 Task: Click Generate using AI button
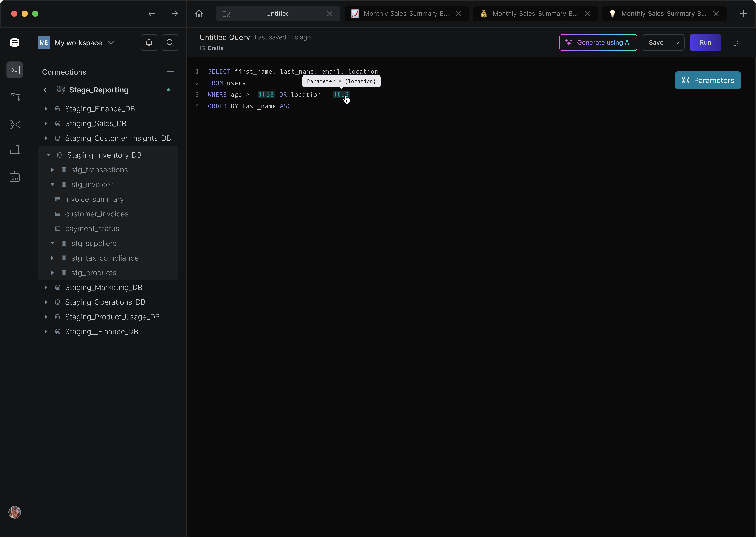click(x=598, y=42)
